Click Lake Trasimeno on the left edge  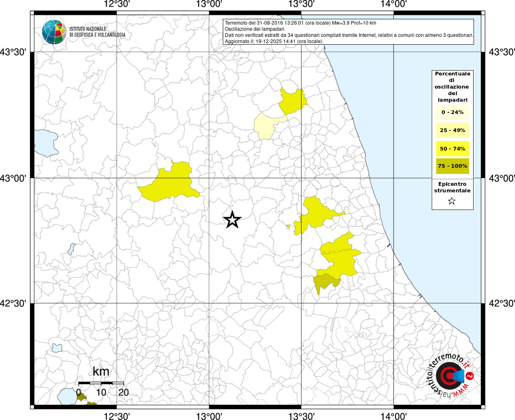click(x=44, y=142)
